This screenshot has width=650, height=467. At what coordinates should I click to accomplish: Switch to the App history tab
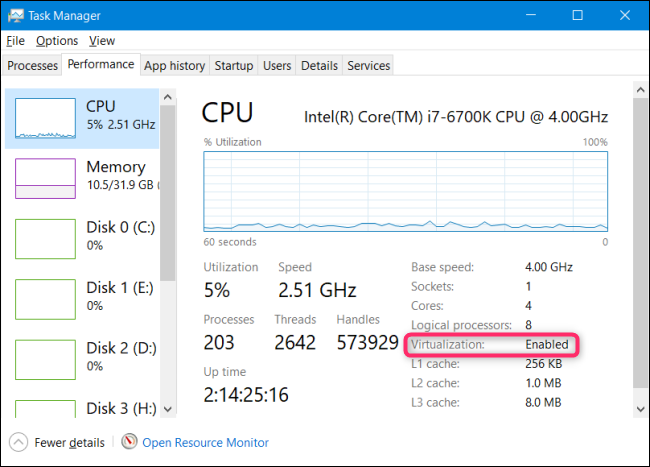174,66
